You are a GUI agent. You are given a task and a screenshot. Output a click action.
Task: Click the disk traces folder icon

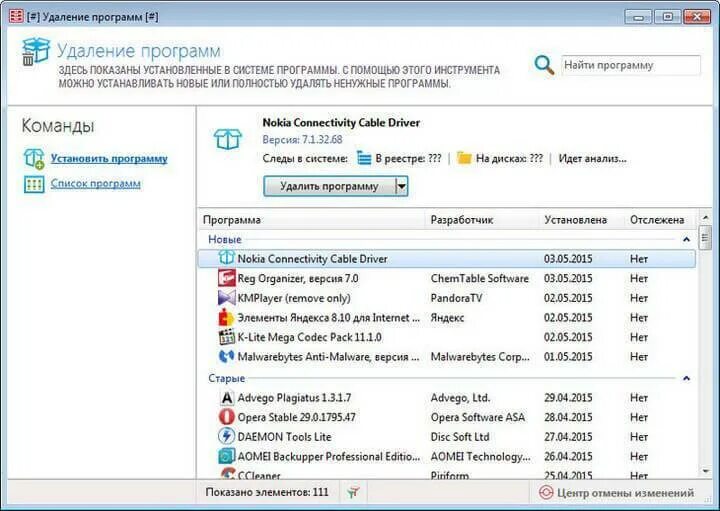tap(464, 158)
